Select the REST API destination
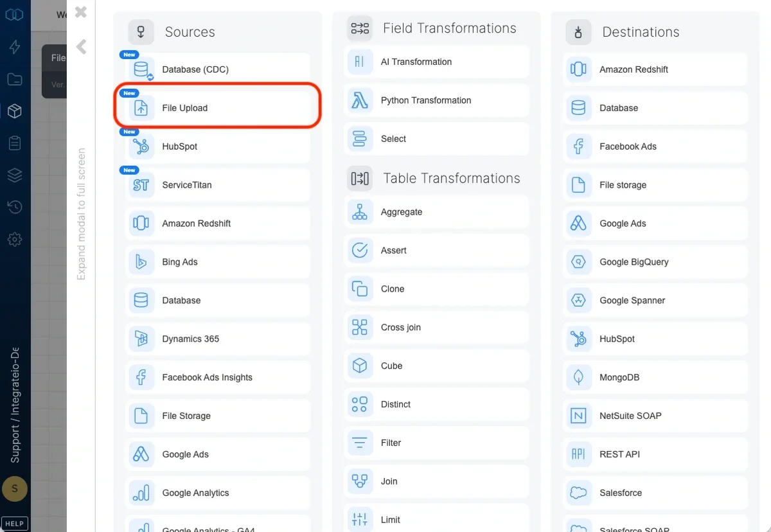This screenshot has height=532, width=771. click(655, 454)
